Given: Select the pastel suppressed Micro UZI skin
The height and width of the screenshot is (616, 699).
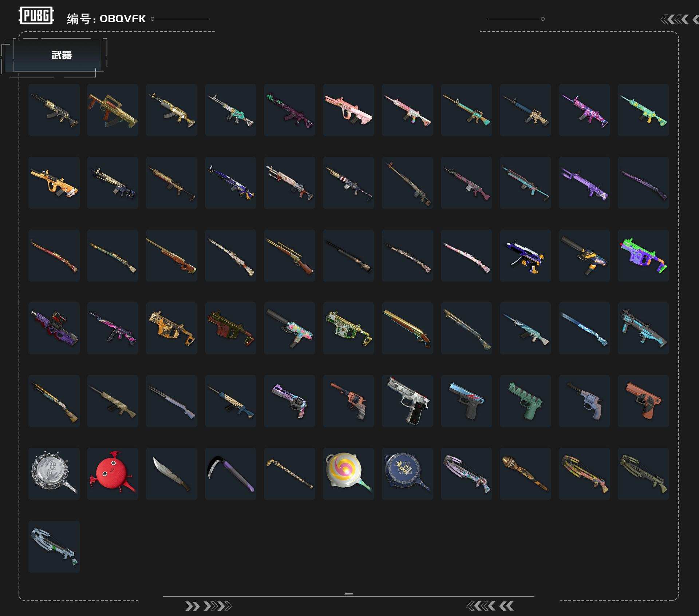Looking at the screenshot, I should [x=289, y=328].
